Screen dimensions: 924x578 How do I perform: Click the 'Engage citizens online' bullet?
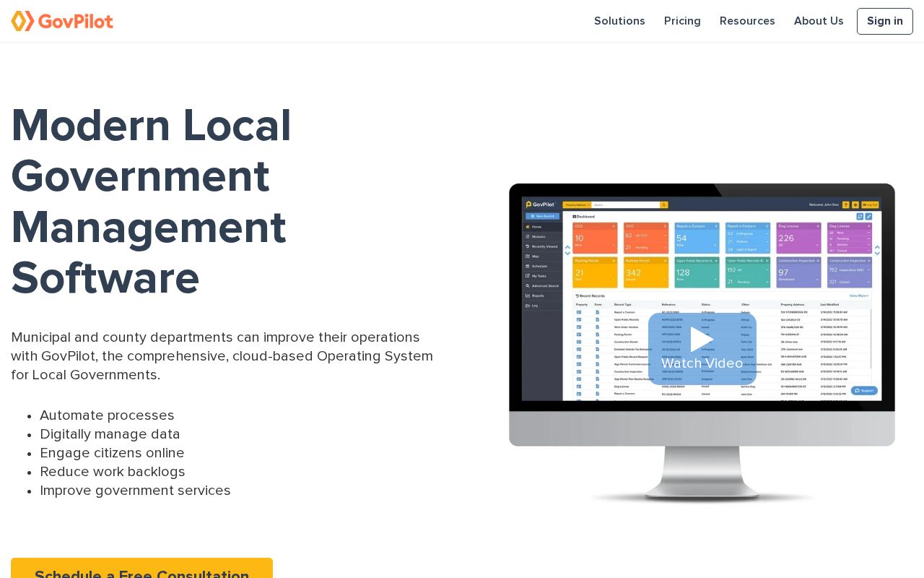(x=112, y=453)
